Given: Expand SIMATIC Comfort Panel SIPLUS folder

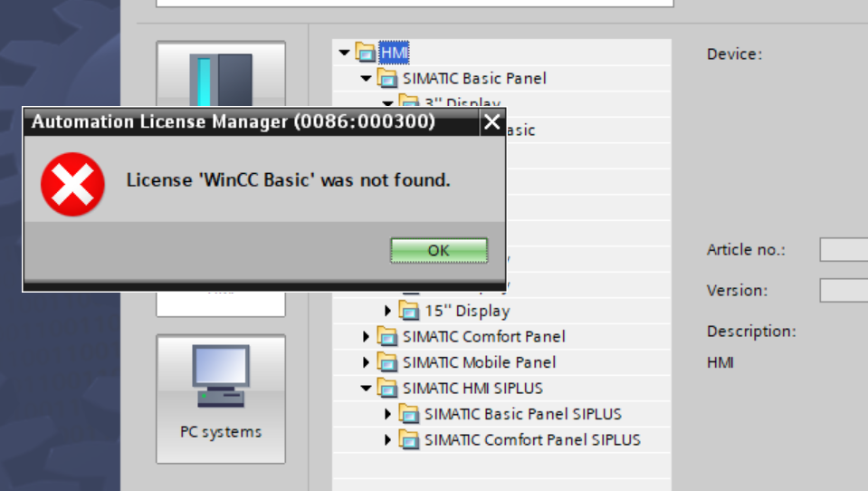Looking at the screenshot, I should 388,439.
